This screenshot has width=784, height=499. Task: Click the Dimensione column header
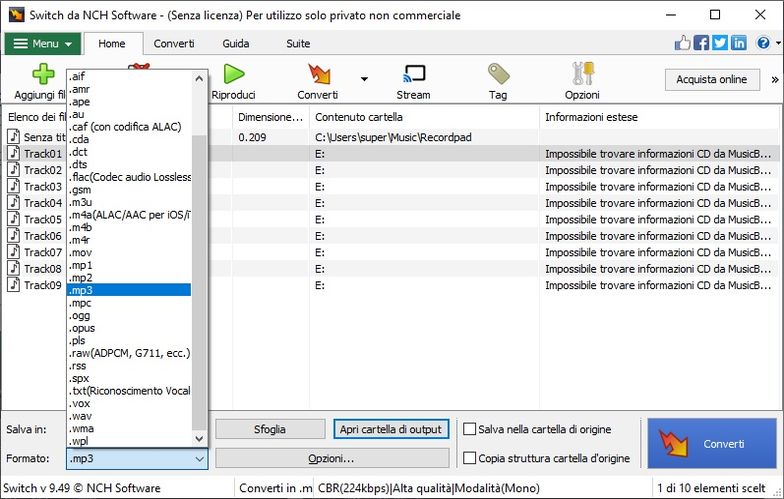270,117
